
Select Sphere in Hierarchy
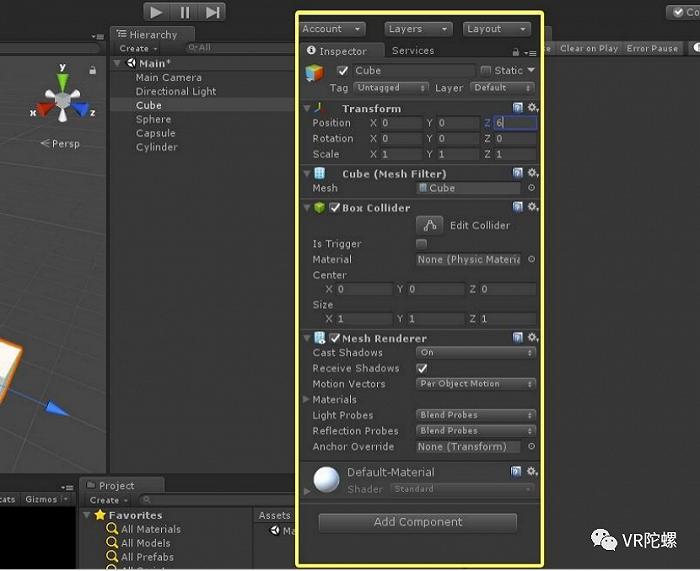point(153,120)
